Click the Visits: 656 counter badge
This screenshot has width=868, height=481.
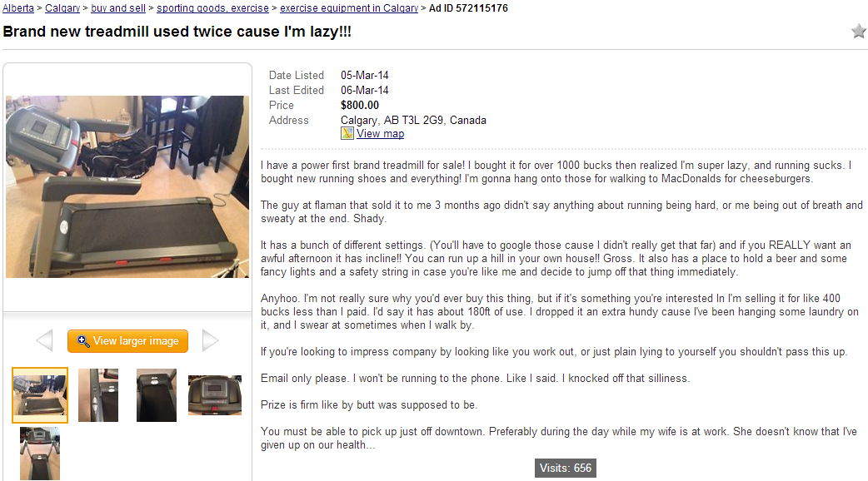[566, 469]
